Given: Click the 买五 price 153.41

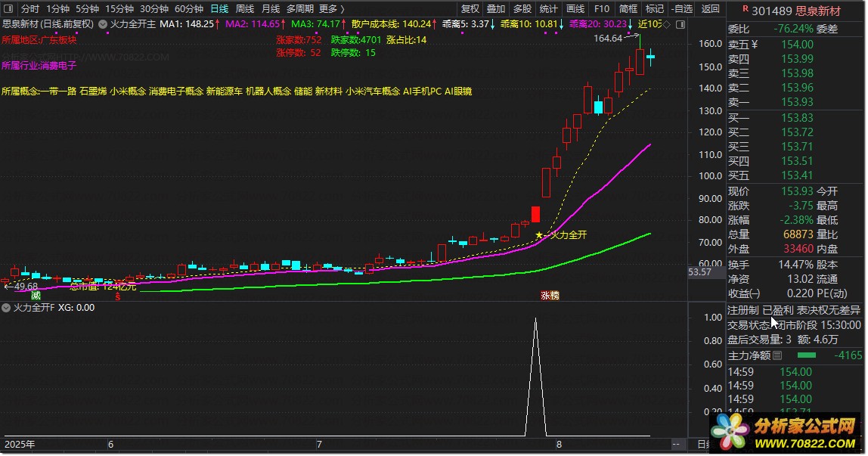Looking at the screenshot, I should coord(797,175).
